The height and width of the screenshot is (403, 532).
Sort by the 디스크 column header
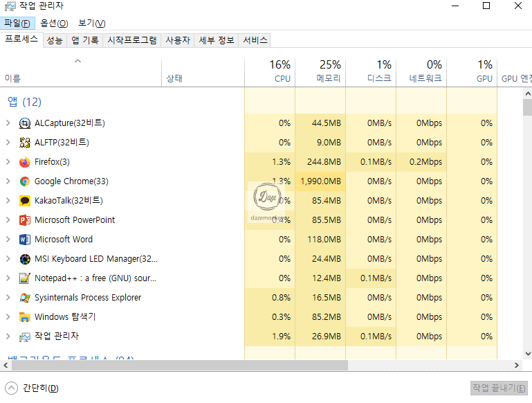[371, 72]
